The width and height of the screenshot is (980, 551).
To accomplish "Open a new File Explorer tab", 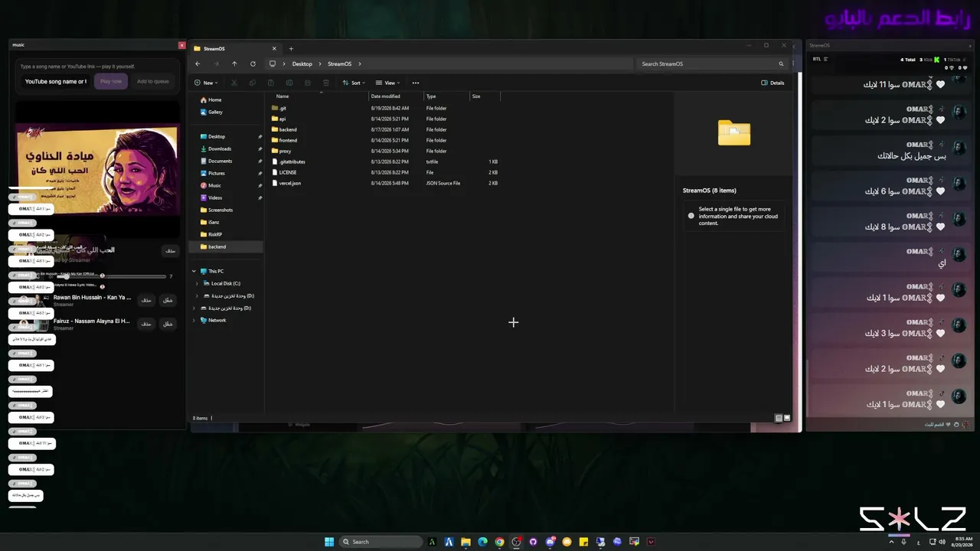I will 291,49.
